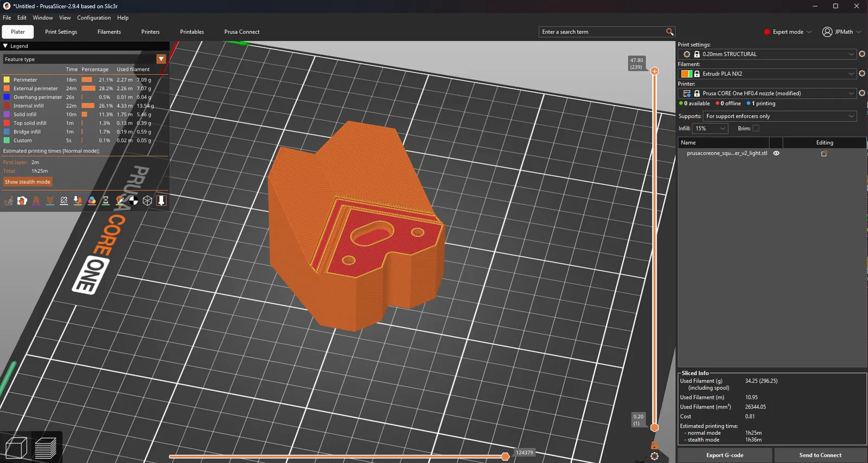Open filament settings gear next to Extrudr PLA

pyautogui.click(x=861, y=74)
